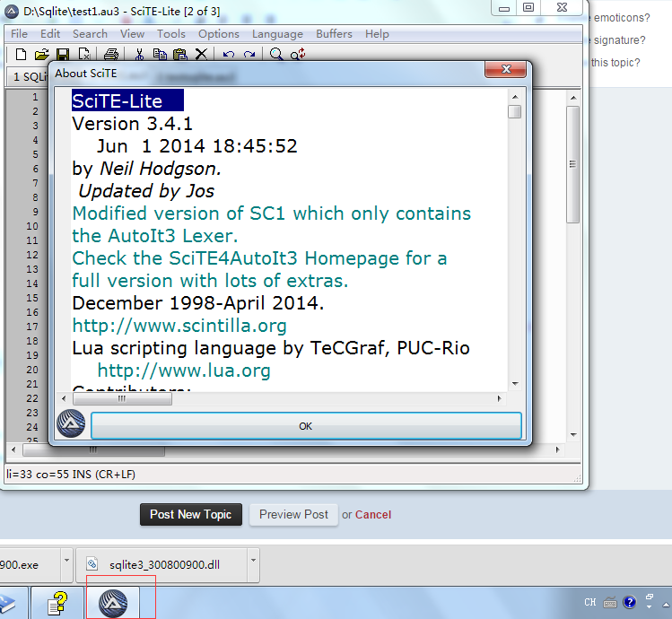Click status bar 'li=33 co=55 INS (CR+LF)'
This screenshot has width=672, height=619.
point(71,474)
